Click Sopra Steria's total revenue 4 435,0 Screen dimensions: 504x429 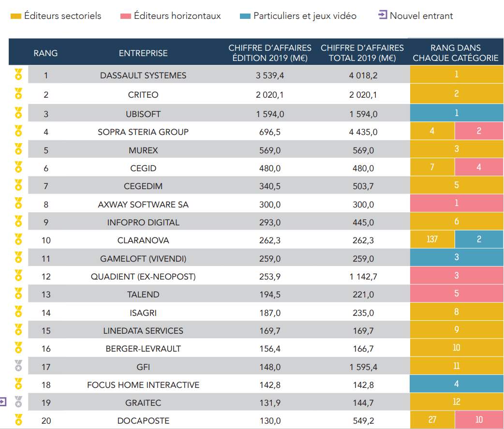pyautogui.click(x=363, y=132)
